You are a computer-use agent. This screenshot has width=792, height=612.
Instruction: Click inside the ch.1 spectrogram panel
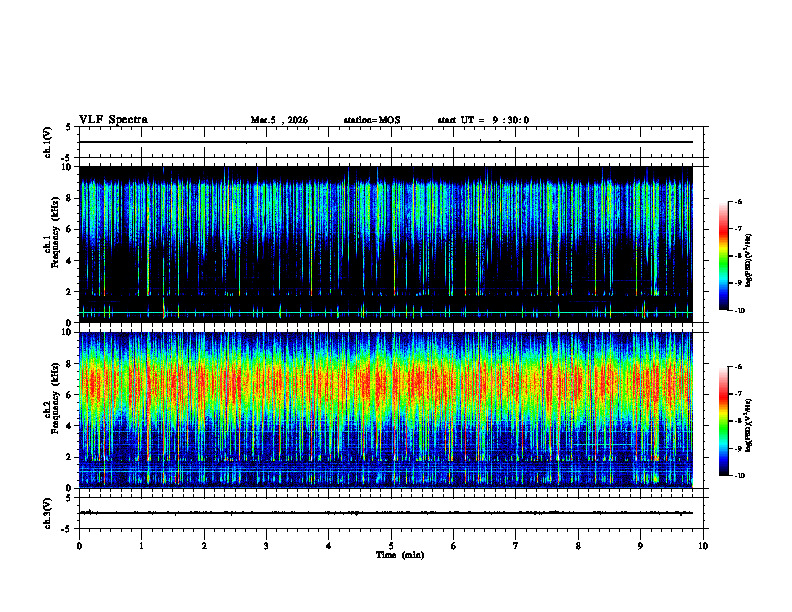[x=386, y=244]
